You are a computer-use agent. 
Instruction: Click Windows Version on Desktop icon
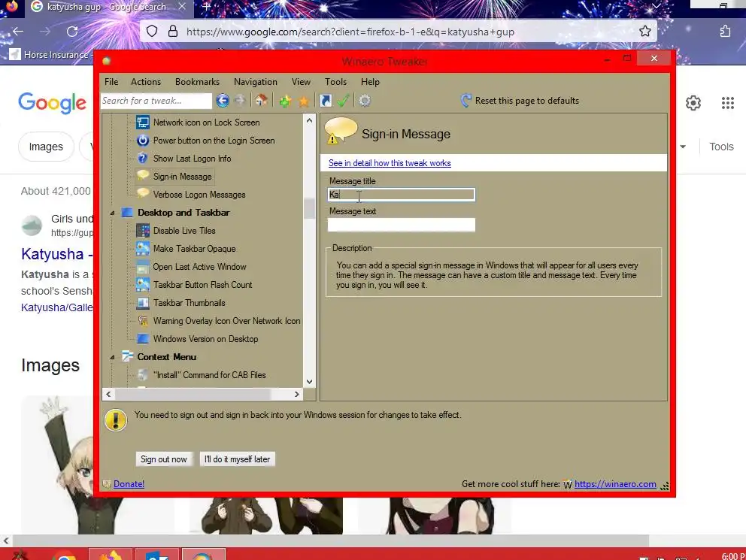tap(143, 339)
